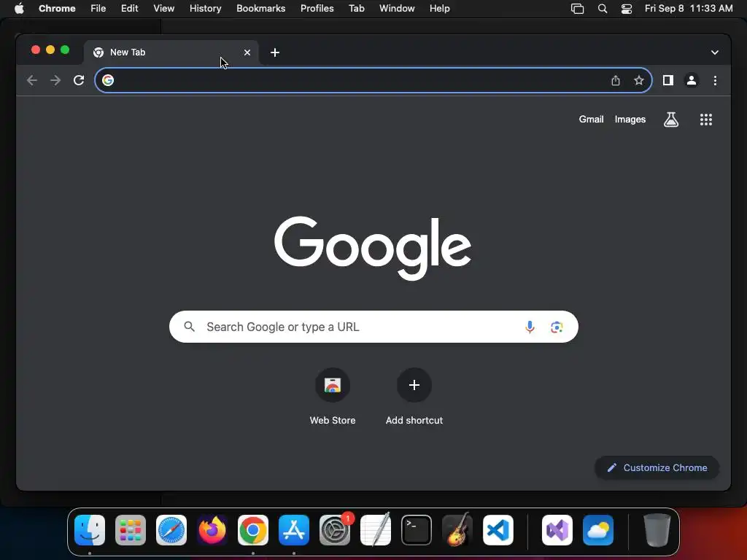Click the forward navigation arrow

click(55, 80)
